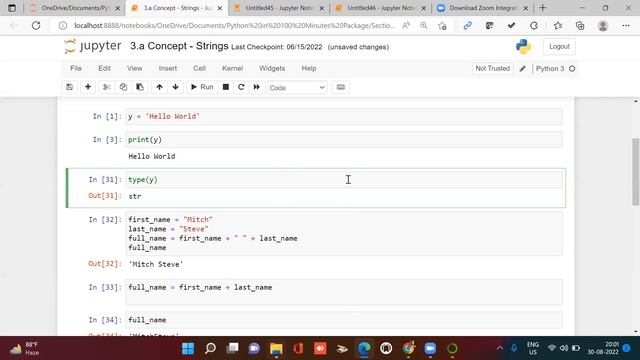Open the View menu
Image resolution: width=640 pixels, height=360 pixels.
pos(135,69)
